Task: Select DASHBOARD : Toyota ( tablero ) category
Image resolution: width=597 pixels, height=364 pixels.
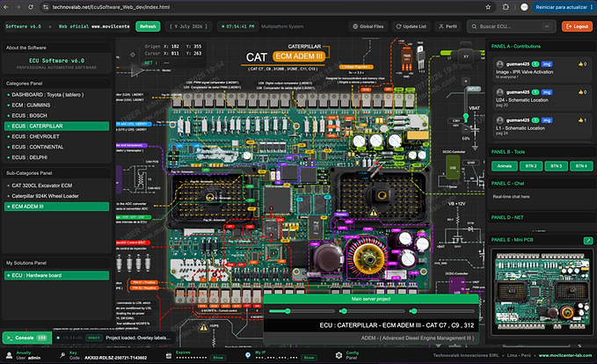Action: click(x=57, y=94)
